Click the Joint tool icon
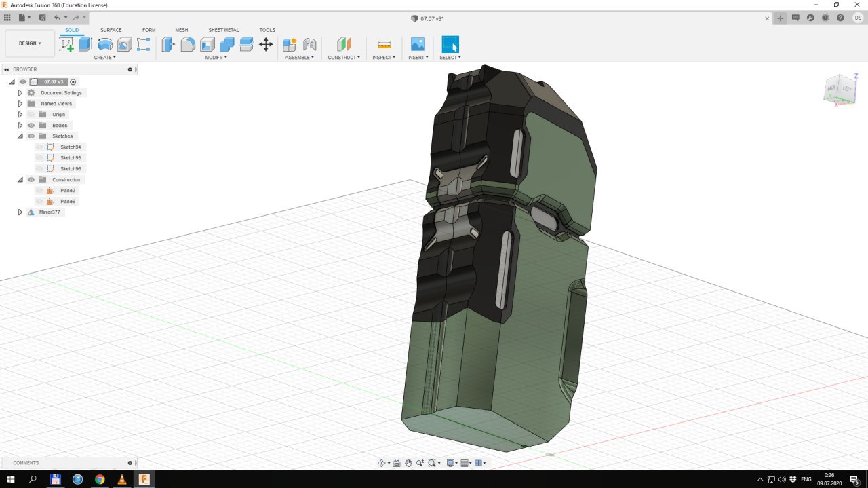The width and height of the screenshot is (868, 488). 310,45
